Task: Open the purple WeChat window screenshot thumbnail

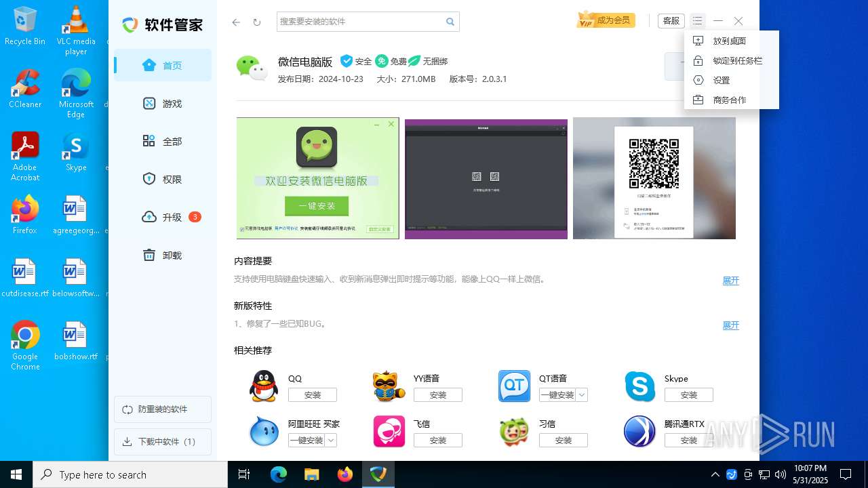Action: (486, 178)
